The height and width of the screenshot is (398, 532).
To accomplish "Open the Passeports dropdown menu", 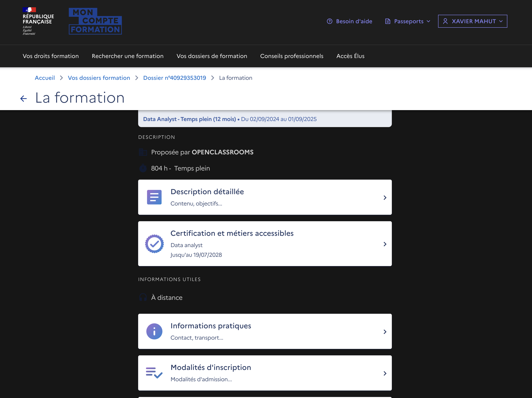I will point(408,21).
